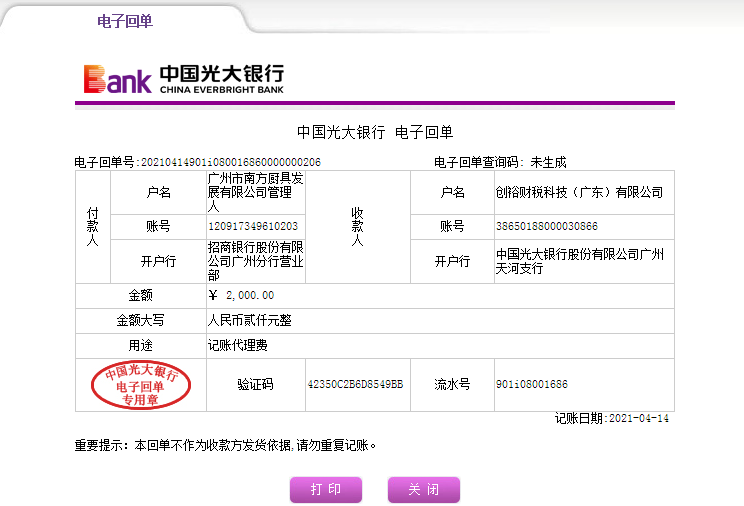Select payee account 38650188000030866
744x506 pixels.
(547, 226)
